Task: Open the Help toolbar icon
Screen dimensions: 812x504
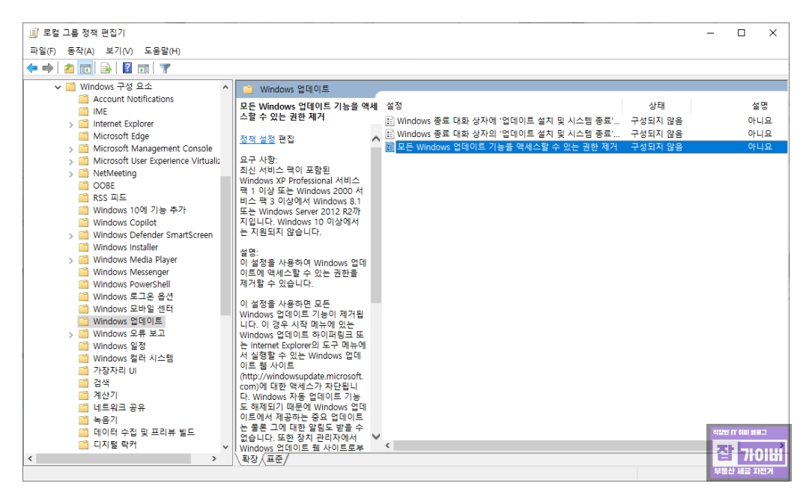Action: tap(127, 68)
